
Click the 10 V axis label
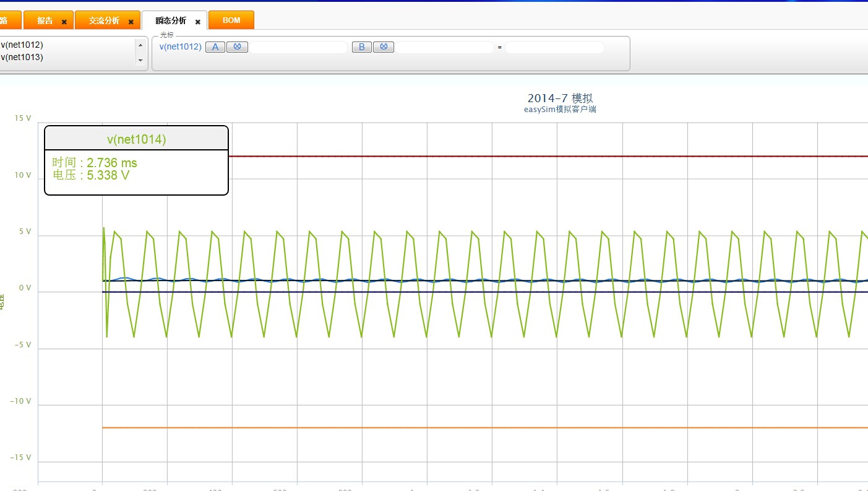[23, 175]
